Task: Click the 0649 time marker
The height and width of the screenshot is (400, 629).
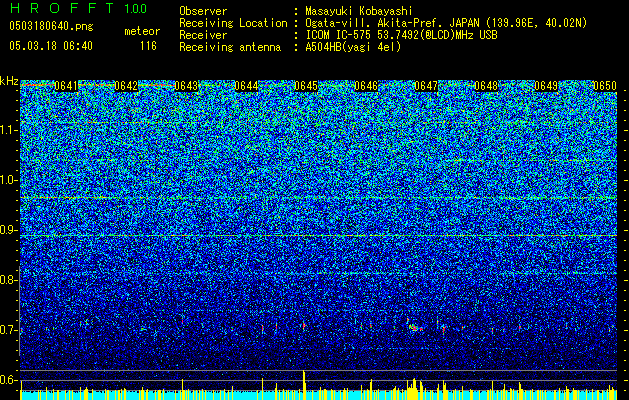Action: pyautogui.click(x=546, y=86)
